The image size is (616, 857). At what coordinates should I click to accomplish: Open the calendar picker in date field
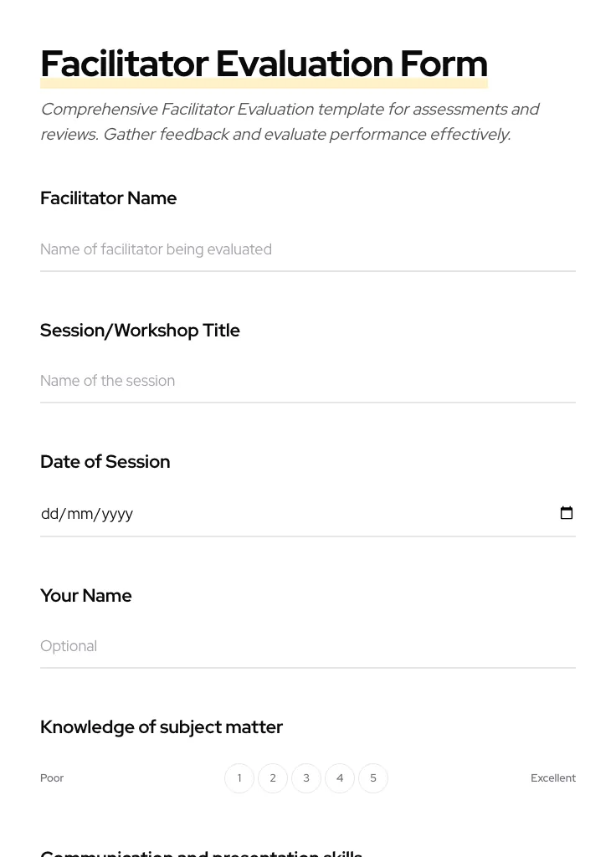tap(567, 513)
